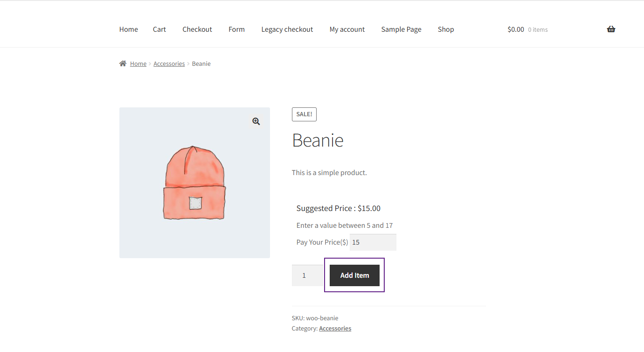Visit the Sample Page link

click(x=401, y=29)
